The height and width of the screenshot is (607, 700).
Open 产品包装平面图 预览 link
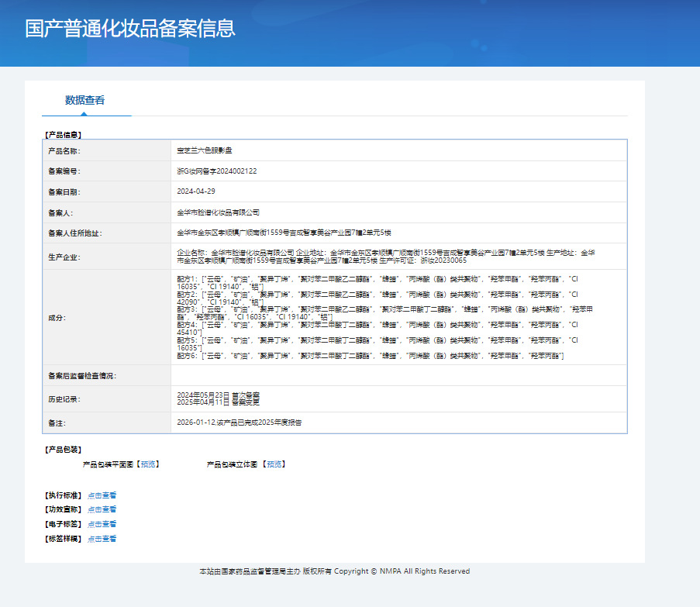tap(148, 464)
